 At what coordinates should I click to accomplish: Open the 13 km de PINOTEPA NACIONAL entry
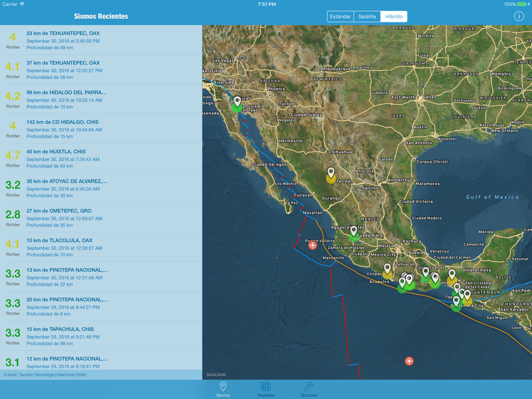(x=101, y=277)
